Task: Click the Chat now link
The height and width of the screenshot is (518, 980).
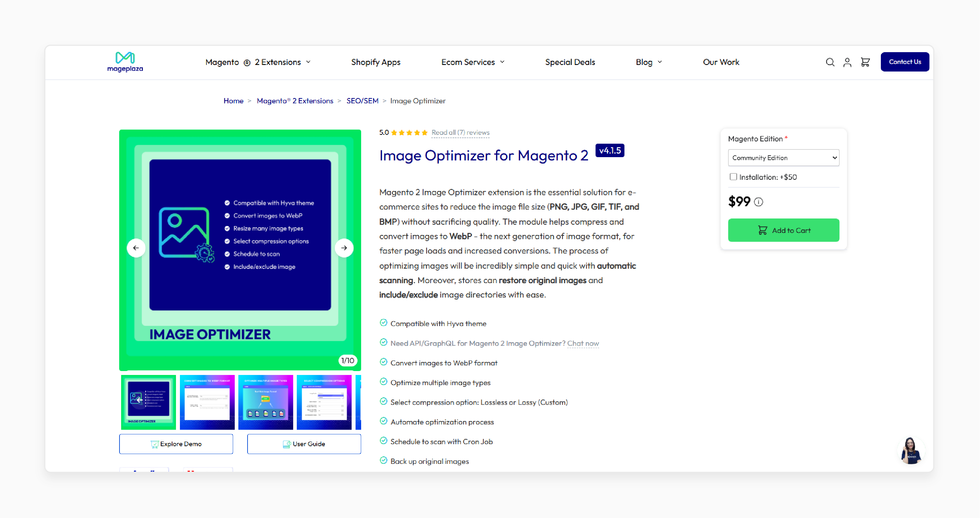Action: (583, 343)
